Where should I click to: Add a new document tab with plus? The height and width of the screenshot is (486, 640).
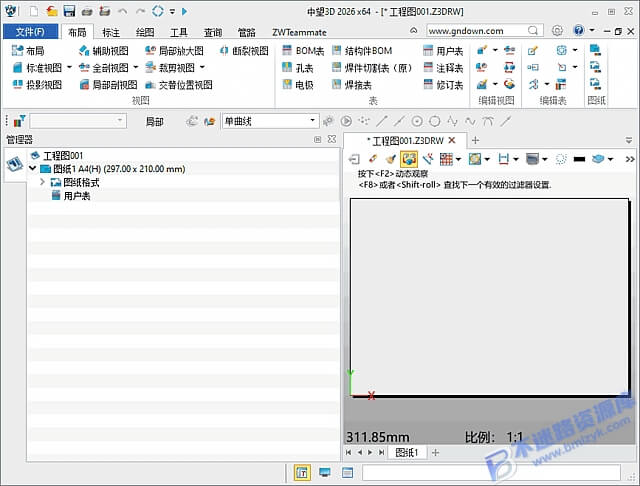(475, 140)
